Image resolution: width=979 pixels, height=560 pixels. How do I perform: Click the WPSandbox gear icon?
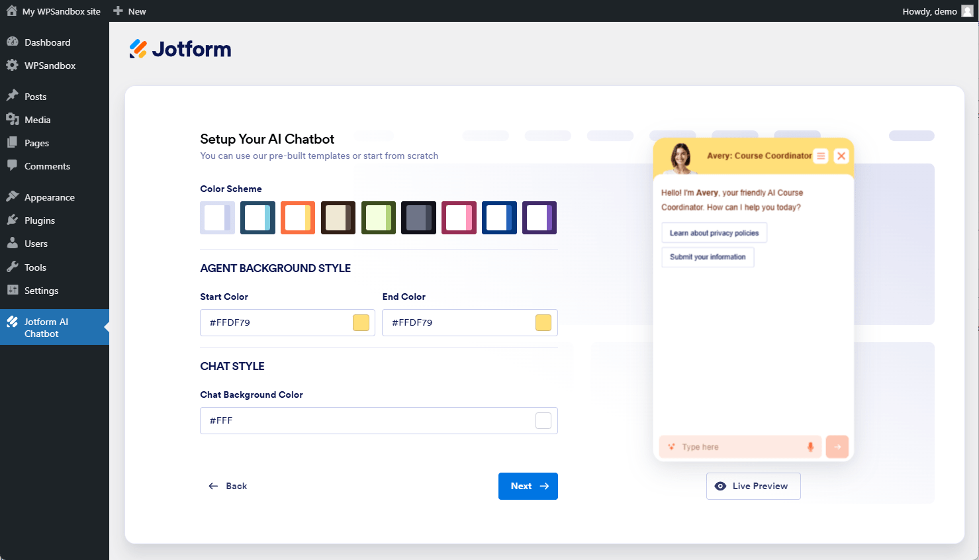click(x=13, y=65)
